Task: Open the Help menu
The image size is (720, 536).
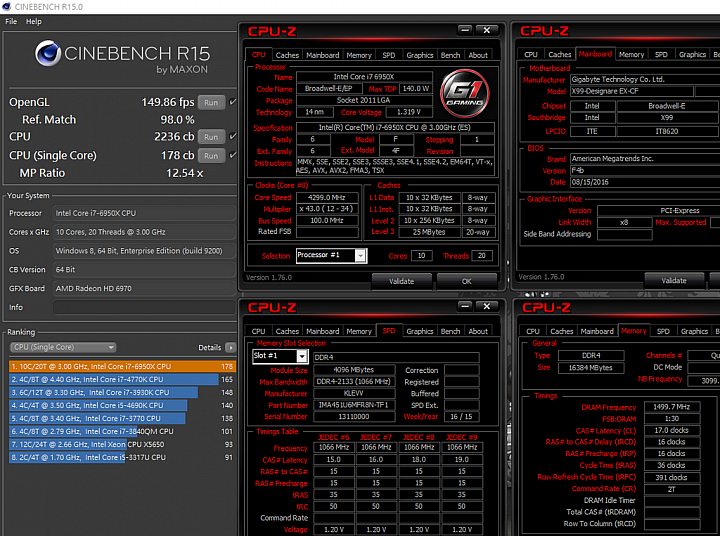Action: tap(34, 22)
